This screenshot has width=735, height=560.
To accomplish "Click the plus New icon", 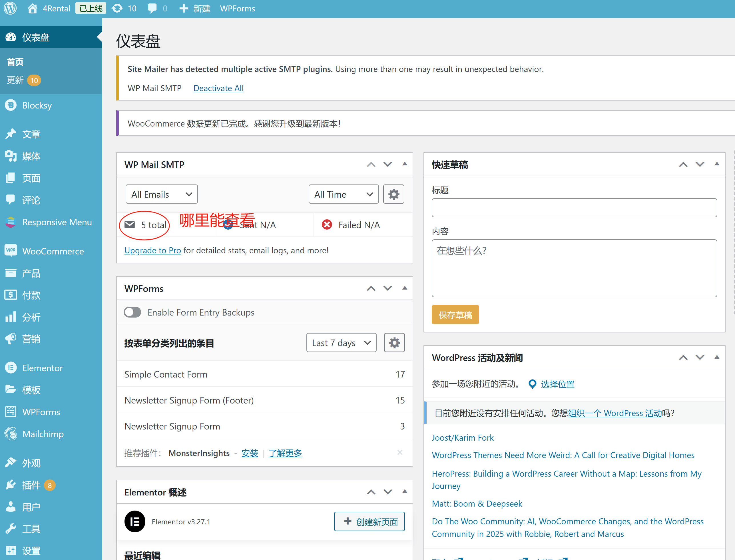I will point(183,8).
